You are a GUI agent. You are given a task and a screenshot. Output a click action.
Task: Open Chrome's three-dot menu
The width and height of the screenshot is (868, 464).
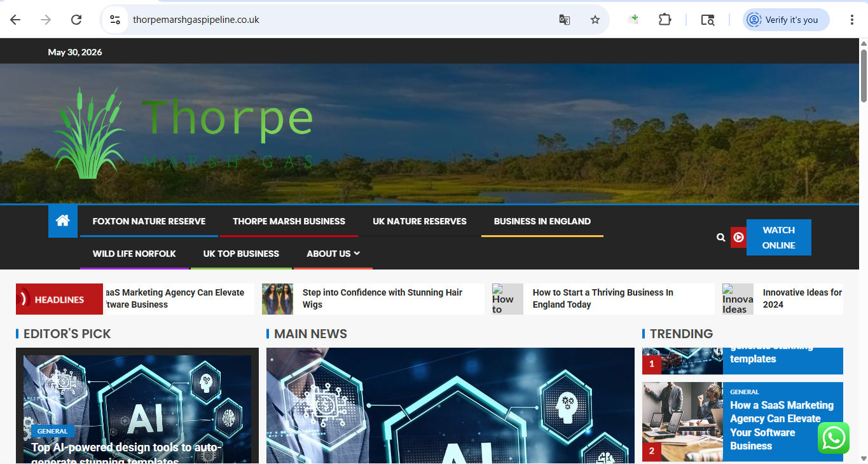852,20
